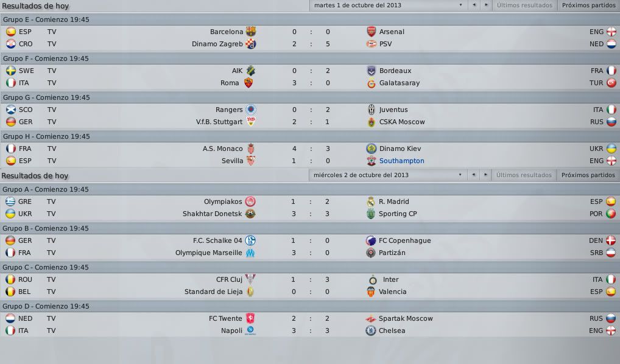620x364 pixels.
Task: Select the Chelsea club badge
Action: (370, 331)
